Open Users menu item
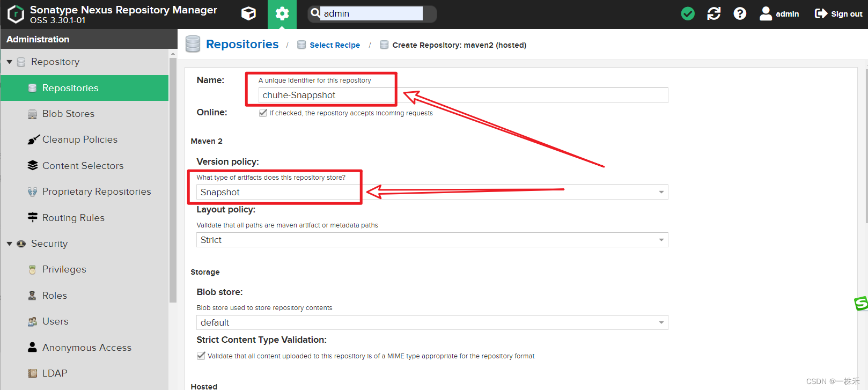The height and width of the screenshot is (390, 868). pyautogui.click(x=84, y=321)
